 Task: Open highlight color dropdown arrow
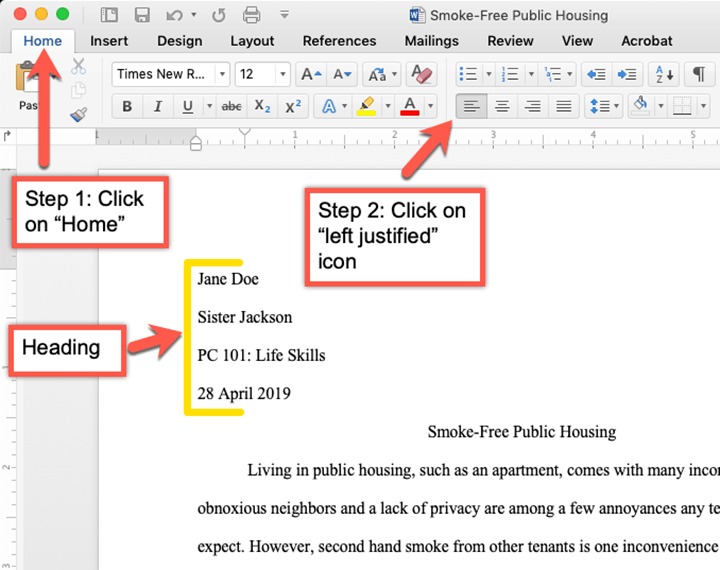click(x=388, y=107)
